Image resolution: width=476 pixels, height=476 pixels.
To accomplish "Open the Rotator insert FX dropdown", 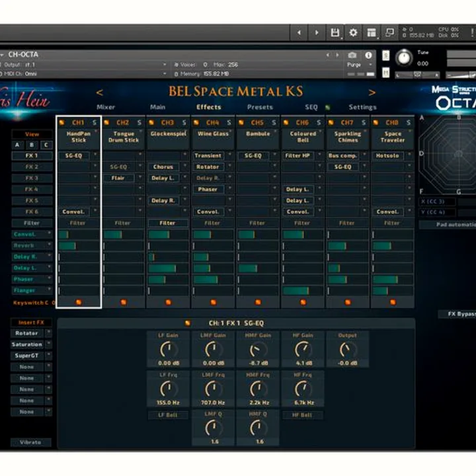I will pos(48,333).
